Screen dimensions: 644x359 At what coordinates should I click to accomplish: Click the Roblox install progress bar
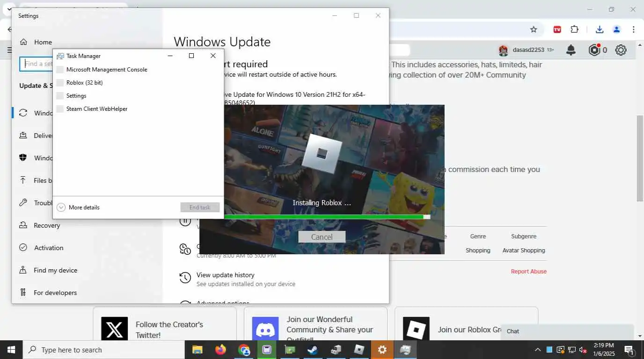(x=327, y=217)
